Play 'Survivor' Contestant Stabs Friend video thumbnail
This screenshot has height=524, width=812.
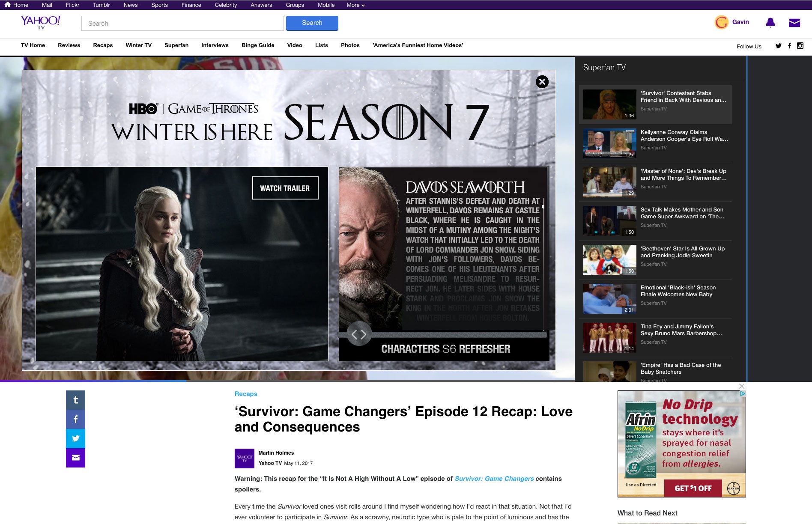610,104
